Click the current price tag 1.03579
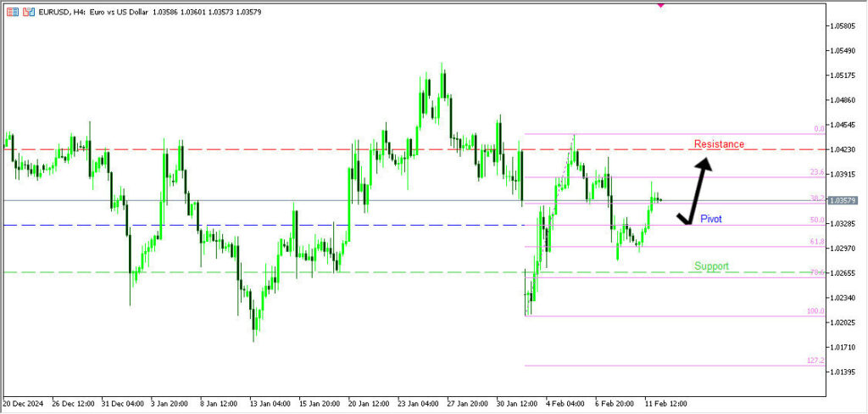868x414 pixels. click(844, 200)
